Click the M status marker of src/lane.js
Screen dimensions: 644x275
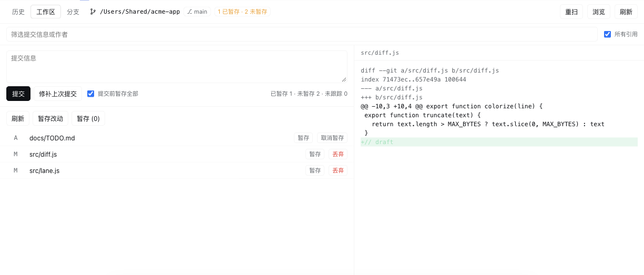16,170
